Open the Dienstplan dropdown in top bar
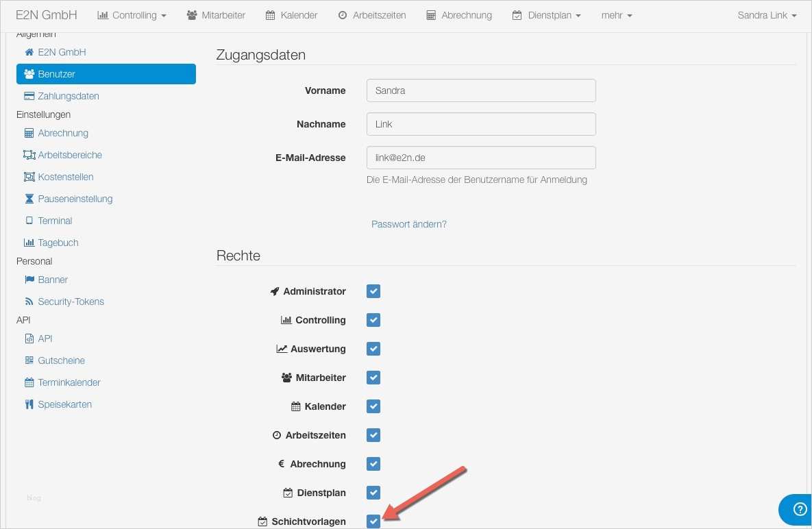This screenshot has height=529, width=812. (546, 14)
